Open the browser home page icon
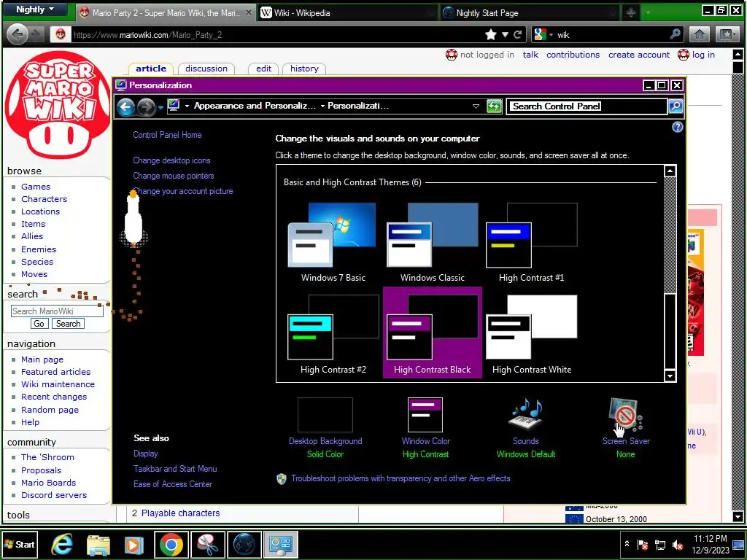The height and width of the screenshot is (560, 747). click(x=700, y=34)
